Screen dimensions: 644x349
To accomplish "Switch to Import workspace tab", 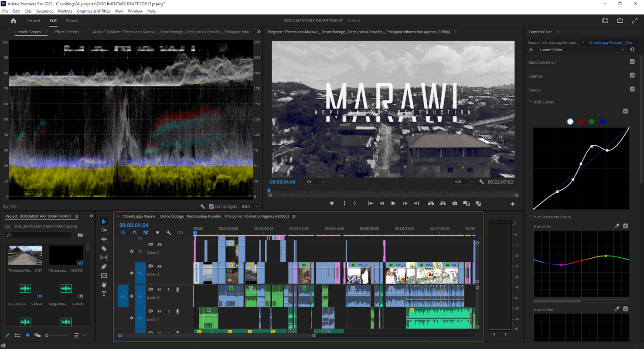I will (34, 21).
